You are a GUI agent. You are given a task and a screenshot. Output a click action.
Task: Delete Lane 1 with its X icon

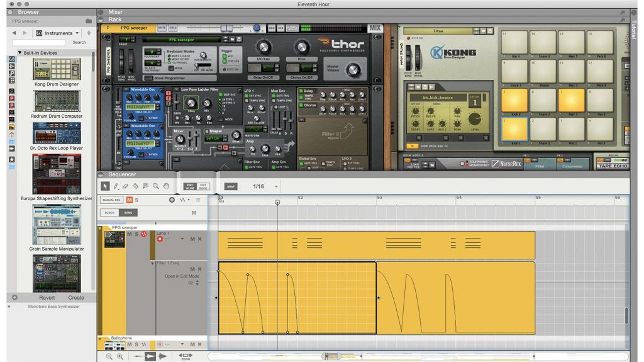pyautogui.click(x=200, y=239)
